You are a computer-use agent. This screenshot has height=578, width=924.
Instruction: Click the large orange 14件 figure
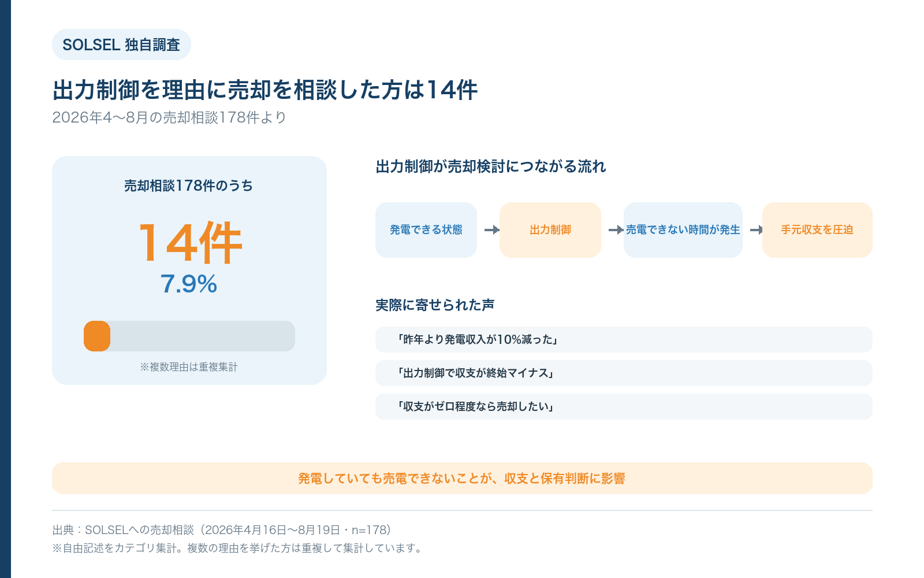point(189,243)
